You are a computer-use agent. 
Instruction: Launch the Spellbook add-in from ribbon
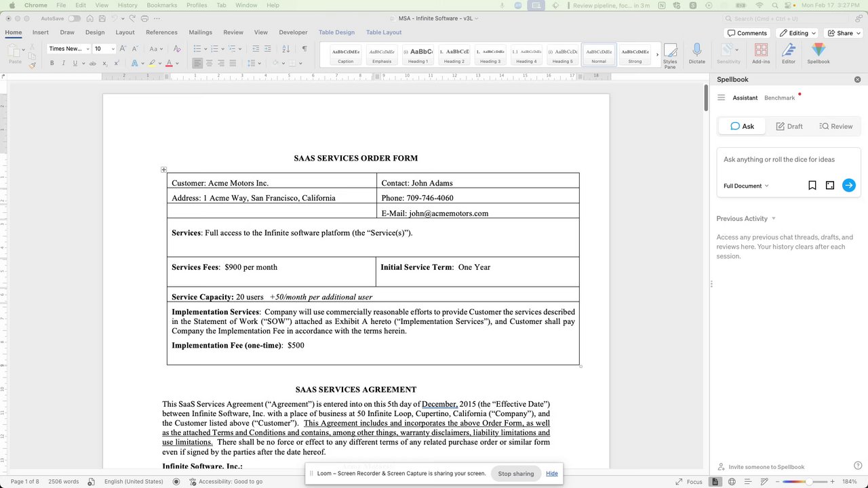coord(818,54)
